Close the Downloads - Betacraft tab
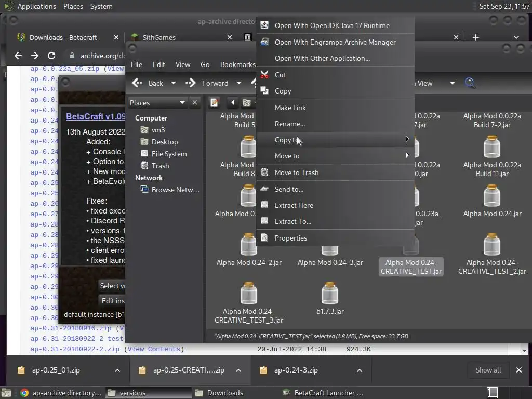 click(x=116, y=37)
